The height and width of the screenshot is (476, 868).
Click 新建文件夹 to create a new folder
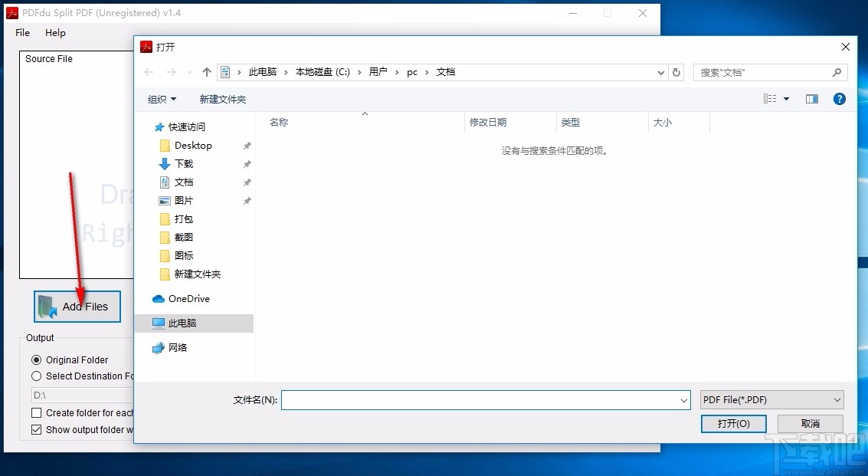(x=223, y=98)
